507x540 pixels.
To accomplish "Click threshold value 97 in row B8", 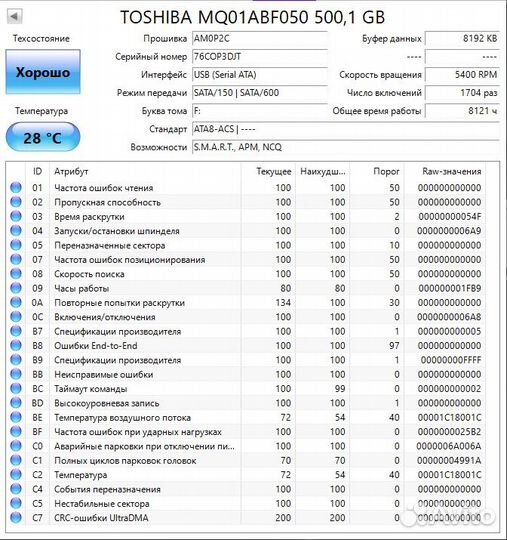I will pos(394,346).
